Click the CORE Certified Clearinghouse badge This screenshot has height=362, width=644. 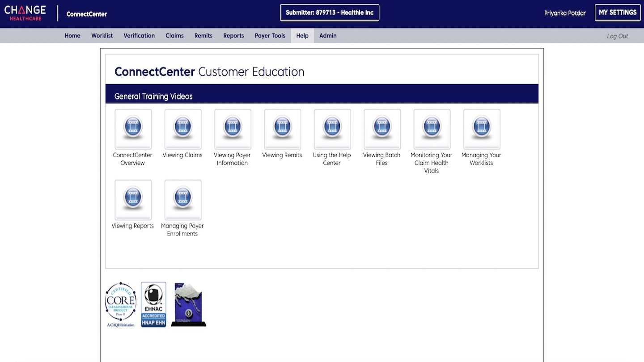(x=121, y=305)
